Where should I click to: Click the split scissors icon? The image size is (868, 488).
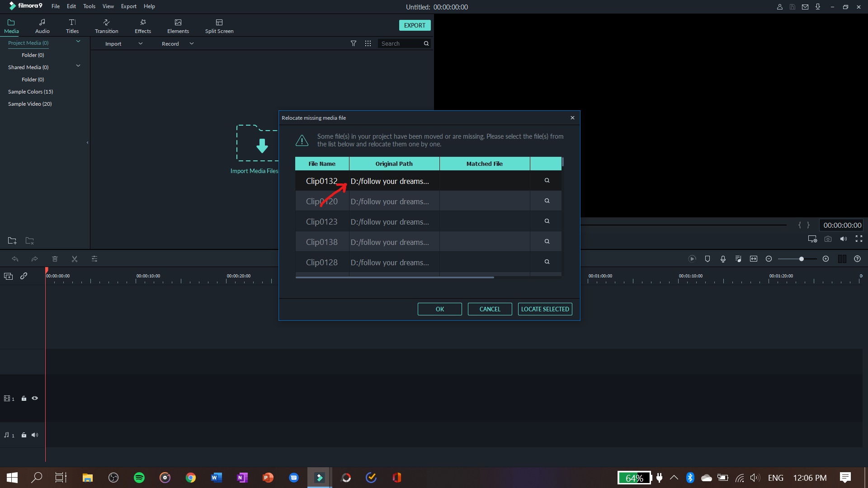[75, 259]
